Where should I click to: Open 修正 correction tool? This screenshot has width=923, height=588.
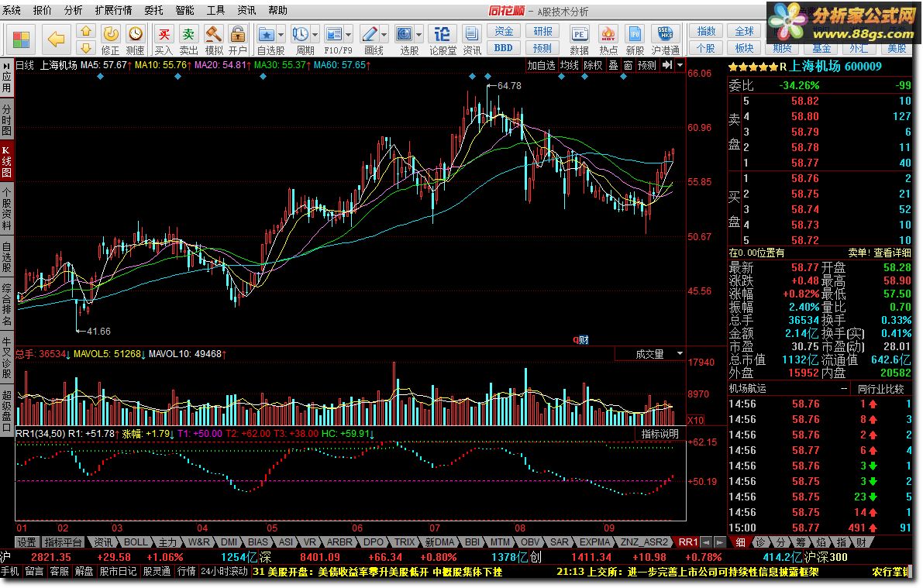point(111,40)
